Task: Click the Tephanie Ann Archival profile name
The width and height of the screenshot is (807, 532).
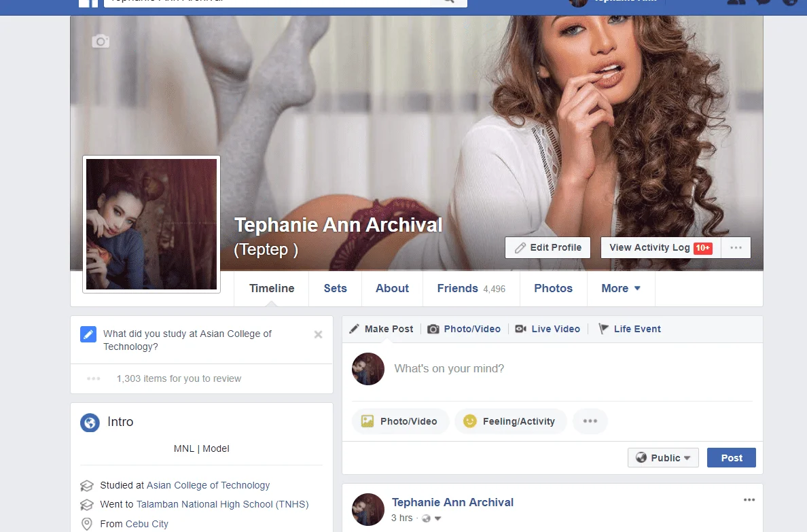Action: pyautogui.click(x=338, y=225)
